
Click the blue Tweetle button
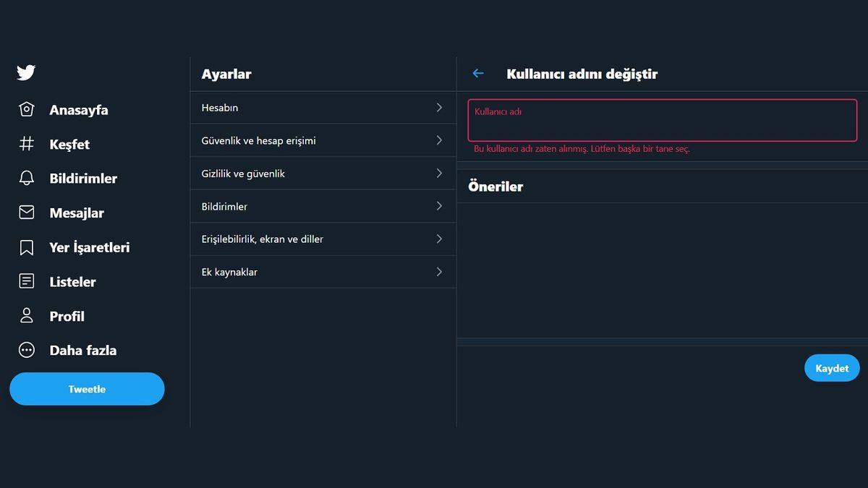click(x=87, y=388)
